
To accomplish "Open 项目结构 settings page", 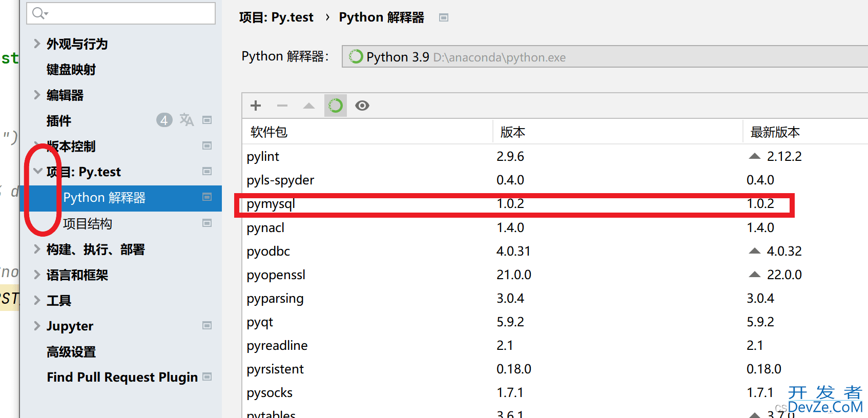I will pos(88,223).
